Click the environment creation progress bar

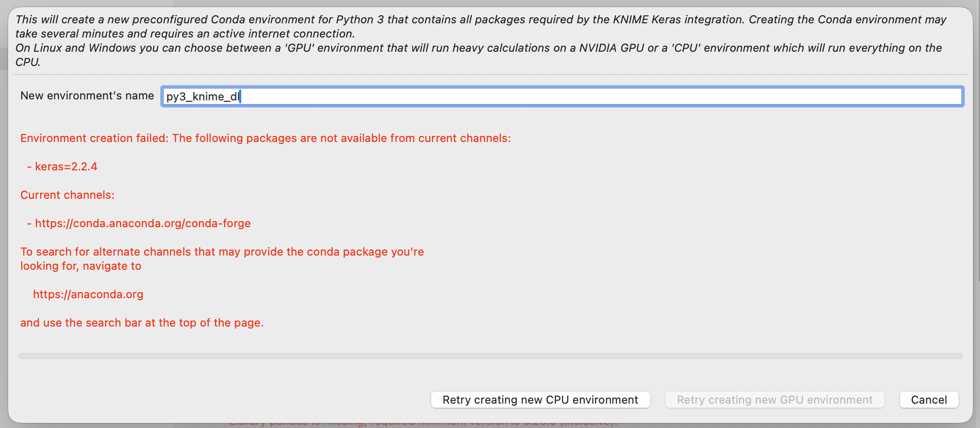(x=490, y=356)
